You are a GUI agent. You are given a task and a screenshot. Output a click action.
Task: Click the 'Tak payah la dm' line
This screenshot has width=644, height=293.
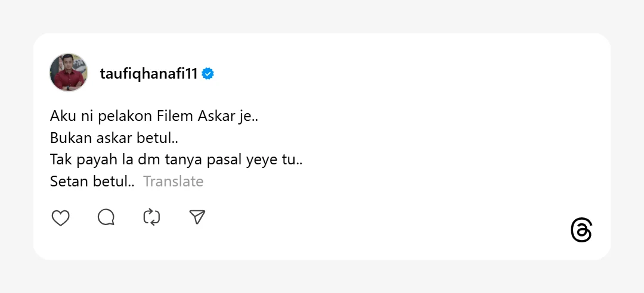pyautogui.click(x=177, y=160)
